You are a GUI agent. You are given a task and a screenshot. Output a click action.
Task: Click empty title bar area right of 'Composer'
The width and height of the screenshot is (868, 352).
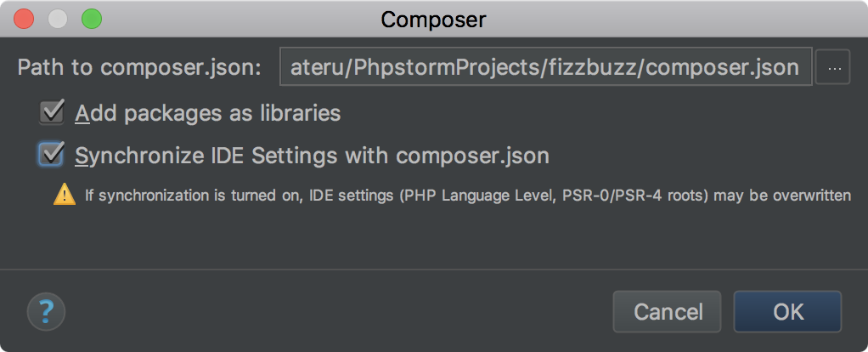(x=679, y=18)
